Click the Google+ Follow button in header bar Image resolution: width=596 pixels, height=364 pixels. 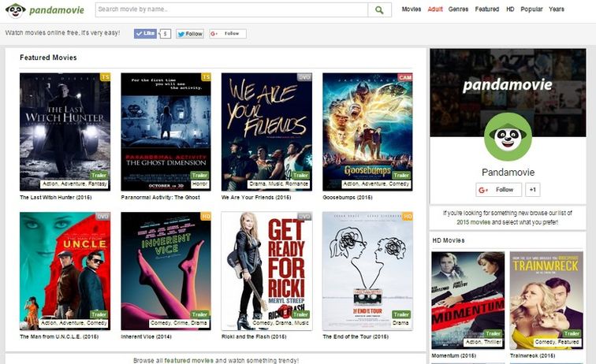pos(228,34)
